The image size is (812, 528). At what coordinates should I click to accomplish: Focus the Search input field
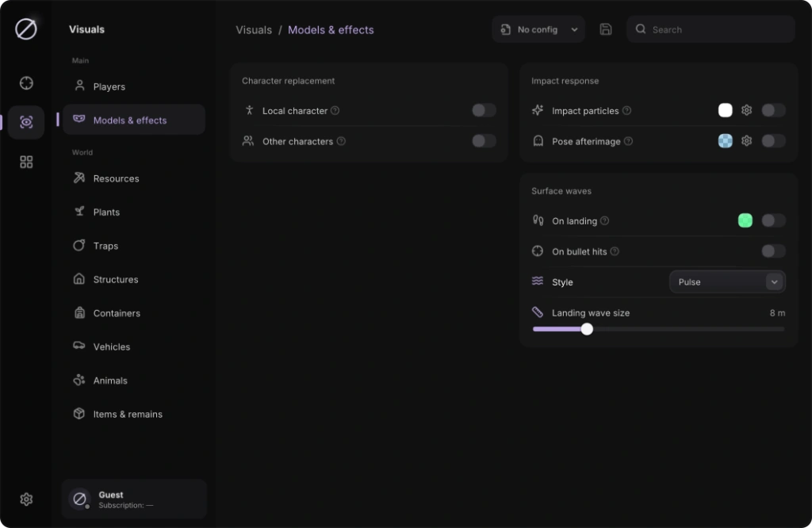click(710, 29)
